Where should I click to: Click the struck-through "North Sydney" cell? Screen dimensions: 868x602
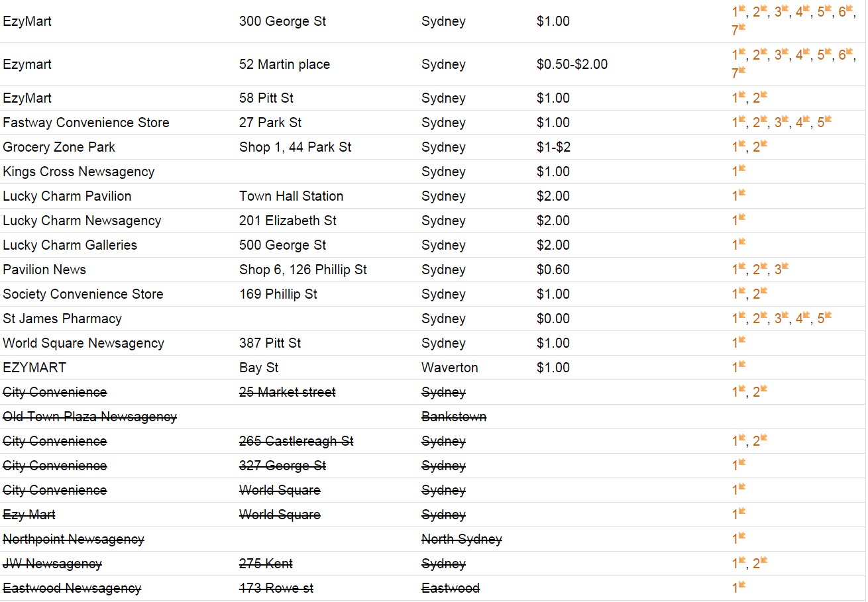462,539
